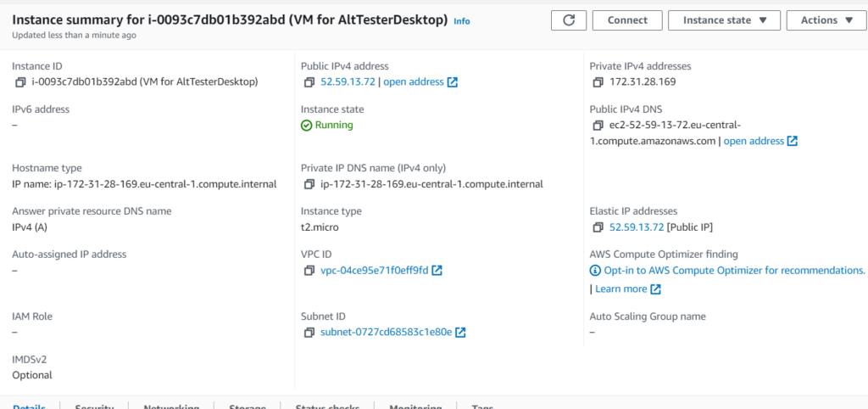Screen dimensions: 868x409
Task: Click the Learn more link
Action: pyautogui.click(x=621, y=289)
